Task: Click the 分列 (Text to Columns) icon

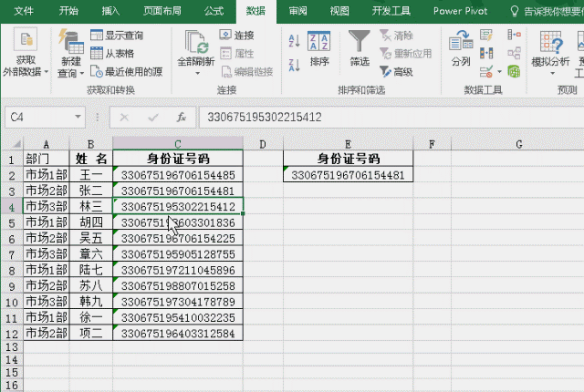Action: [461, 42]
